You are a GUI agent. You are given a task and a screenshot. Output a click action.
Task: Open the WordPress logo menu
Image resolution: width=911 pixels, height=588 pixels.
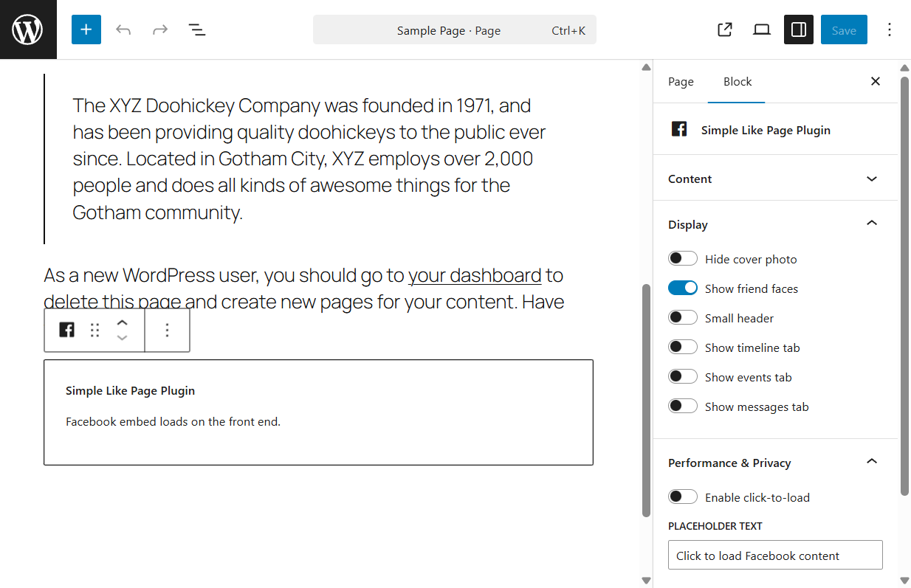(x=28, y=30)
